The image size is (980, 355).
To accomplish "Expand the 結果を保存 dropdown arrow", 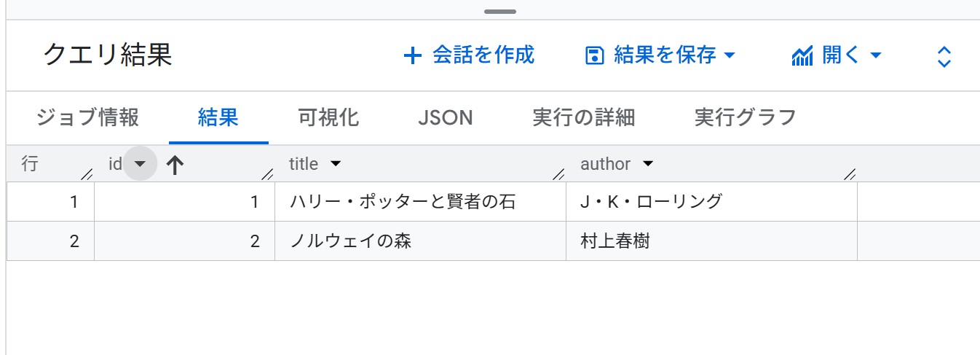I will tap(730, 55).
